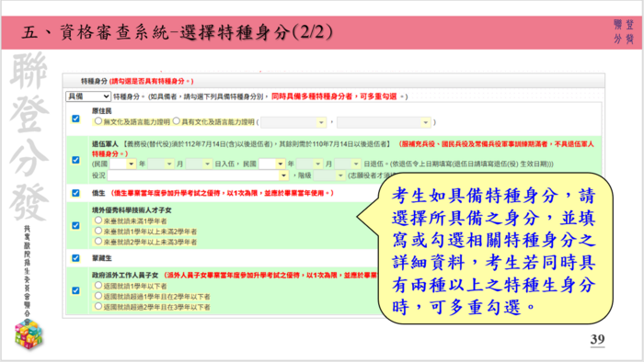Open discharge year dropdown after 日入伍

point(272,164)
